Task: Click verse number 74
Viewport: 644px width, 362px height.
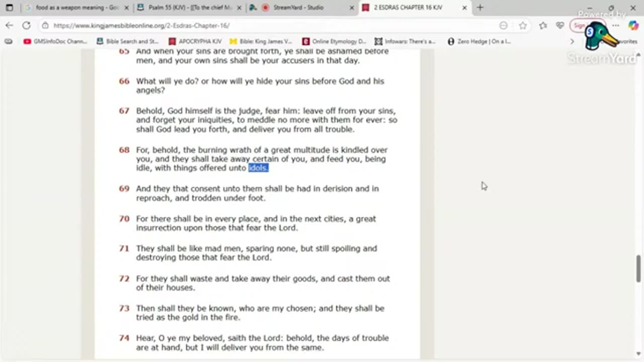Action: pos(124,338)
